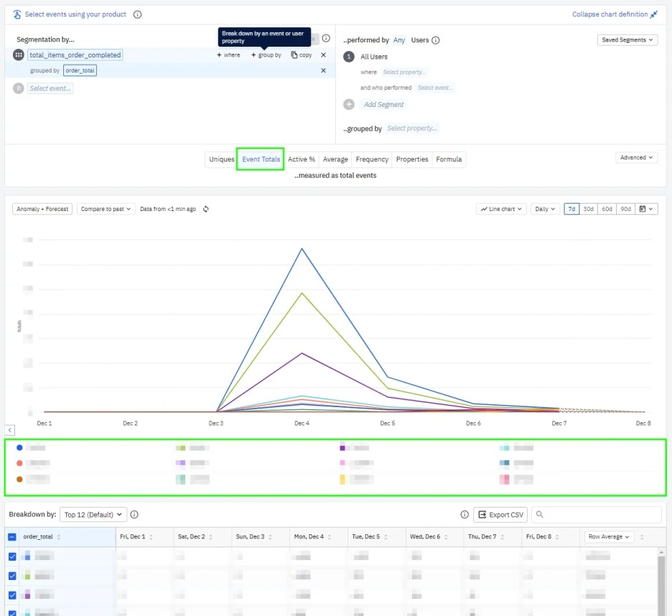Open the Advanced dropdown
Viewport: 672px width, 616px height.
coord(636,157)
